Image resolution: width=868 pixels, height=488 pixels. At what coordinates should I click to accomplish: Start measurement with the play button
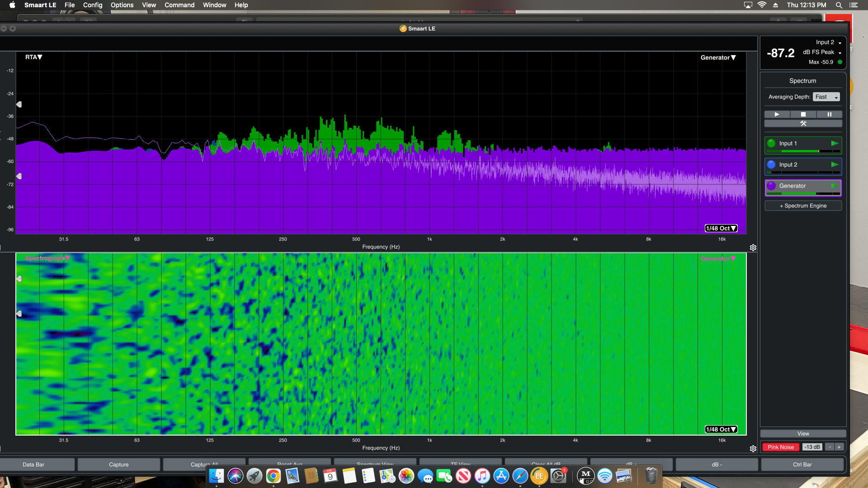777,114
